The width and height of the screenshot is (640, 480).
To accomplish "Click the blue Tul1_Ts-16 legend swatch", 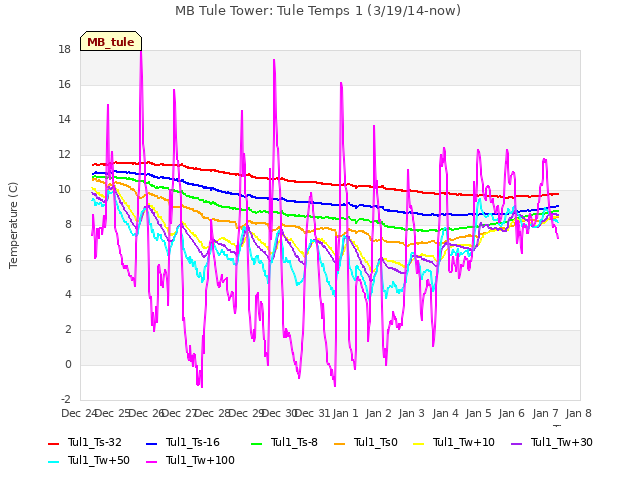I will (x=151, y=444).
